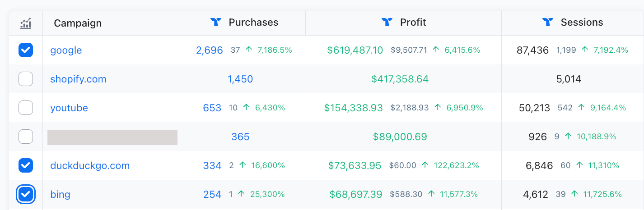
Task: Click the 11,725.6% sessions change for bing
Action: tap(602, 194)
